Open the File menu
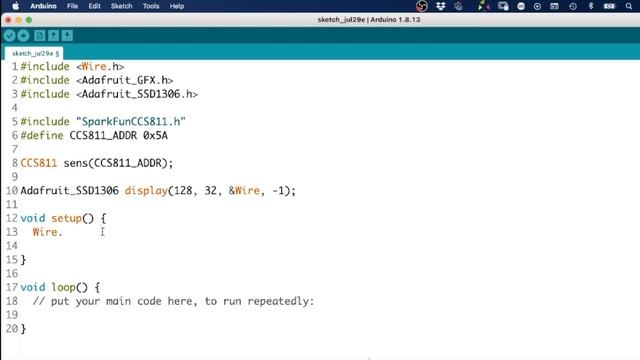Image resolution: width=640 pixels, height=360 pixels. 72,6
